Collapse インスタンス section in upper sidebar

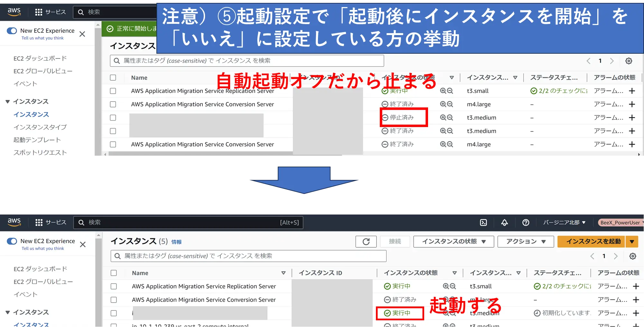8,102
